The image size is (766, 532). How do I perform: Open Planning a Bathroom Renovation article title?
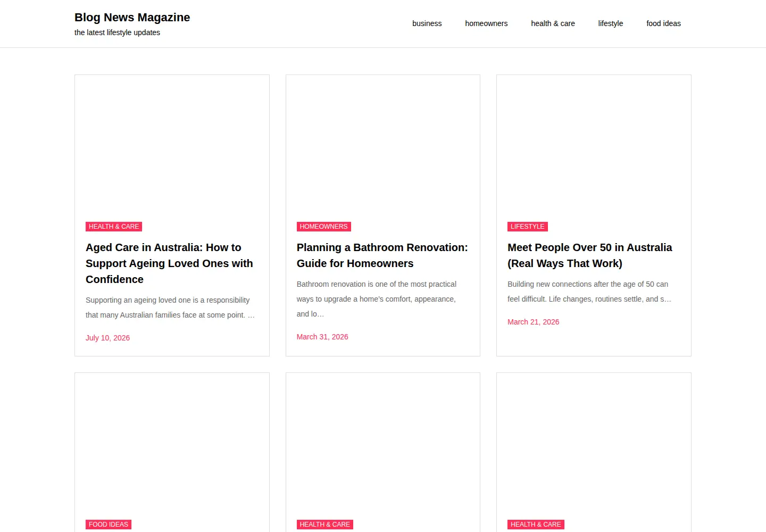click(382, 255)
